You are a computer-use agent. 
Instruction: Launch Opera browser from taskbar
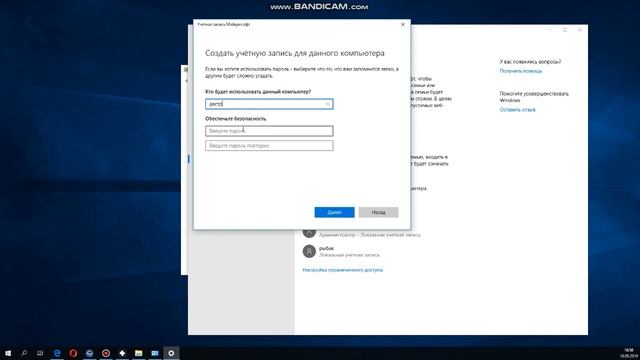coord(73,353)
